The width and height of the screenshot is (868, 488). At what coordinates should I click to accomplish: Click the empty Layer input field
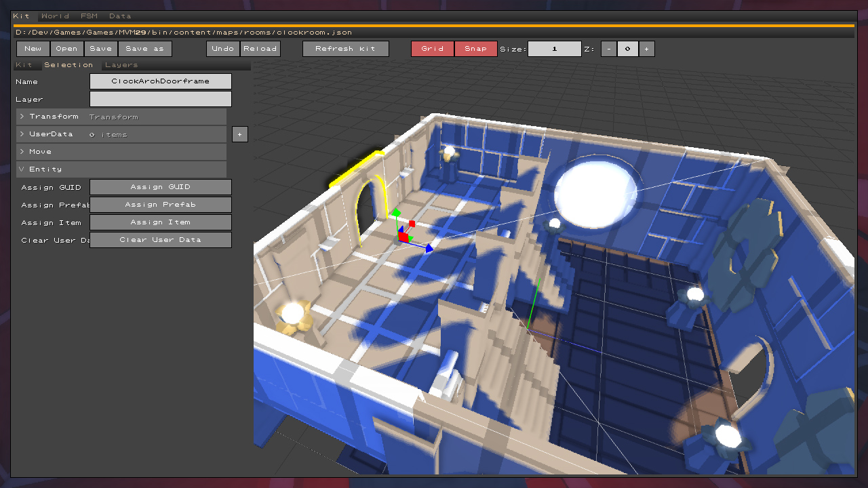point(161,99)
